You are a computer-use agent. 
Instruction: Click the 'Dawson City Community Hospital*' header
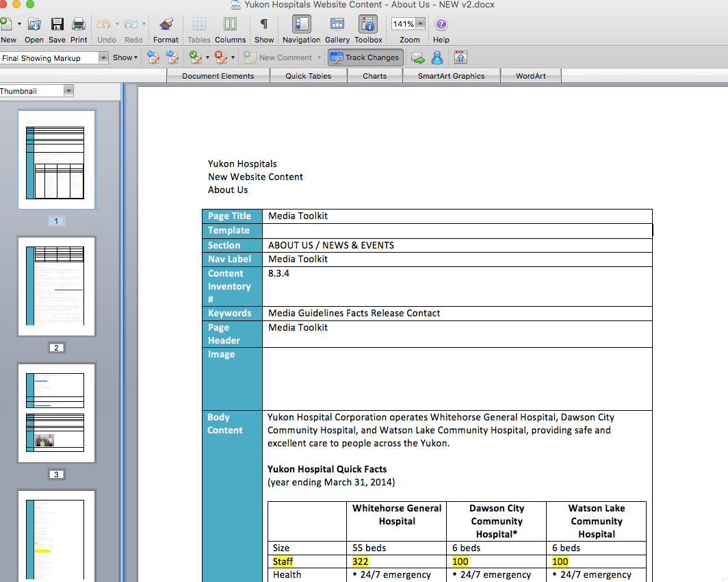point(496,521)
